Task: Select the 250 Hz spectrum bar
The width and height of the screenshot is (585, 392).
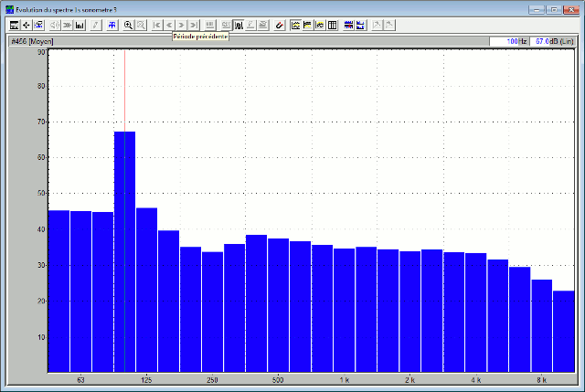Action: click(x=212, y=313)
